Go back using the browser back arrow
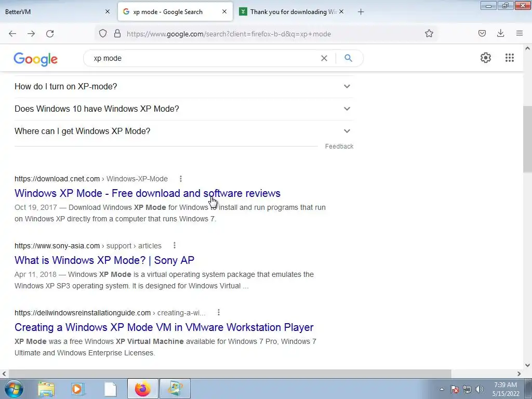The image size is (532, 399). pos(12,34)
